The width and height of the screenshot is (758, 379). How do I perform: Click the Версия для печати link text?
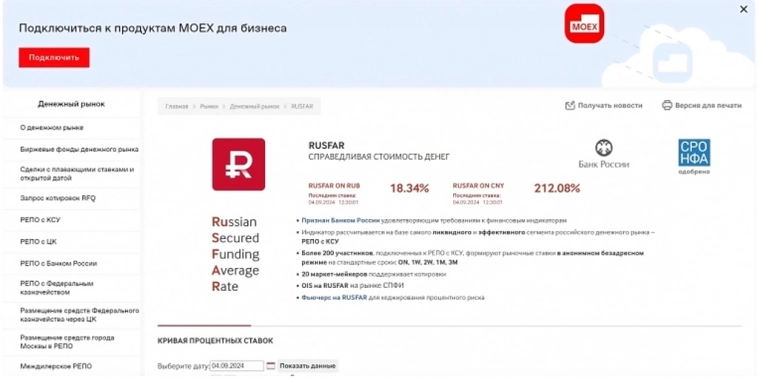click(x=708, y=105)
